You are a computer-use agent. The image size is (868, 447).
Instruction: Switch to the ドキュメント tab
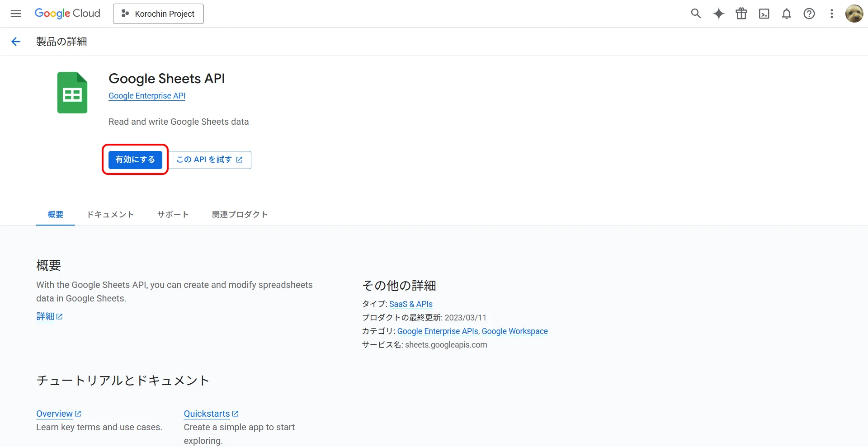coord(110,214)
